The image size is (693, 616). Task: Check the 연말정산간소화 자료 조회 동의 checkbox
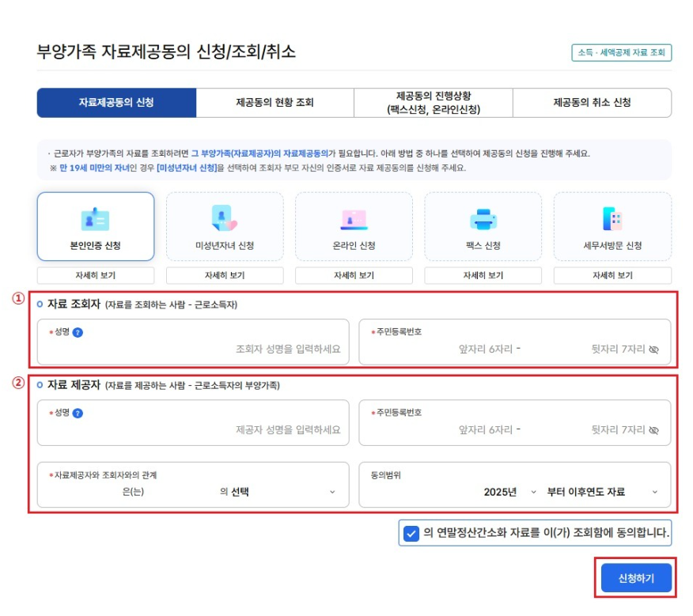click(x=411, y=533)
